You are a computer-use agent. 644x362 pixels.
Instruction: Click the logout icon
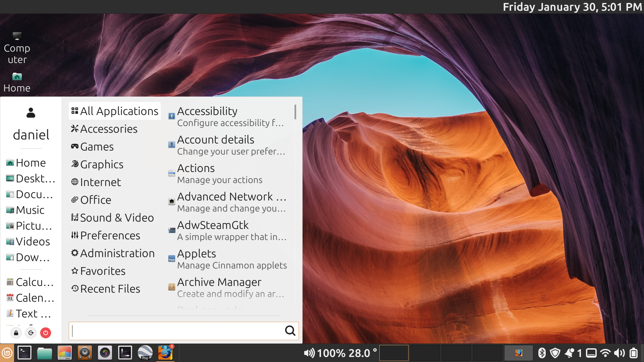[31, 333]
